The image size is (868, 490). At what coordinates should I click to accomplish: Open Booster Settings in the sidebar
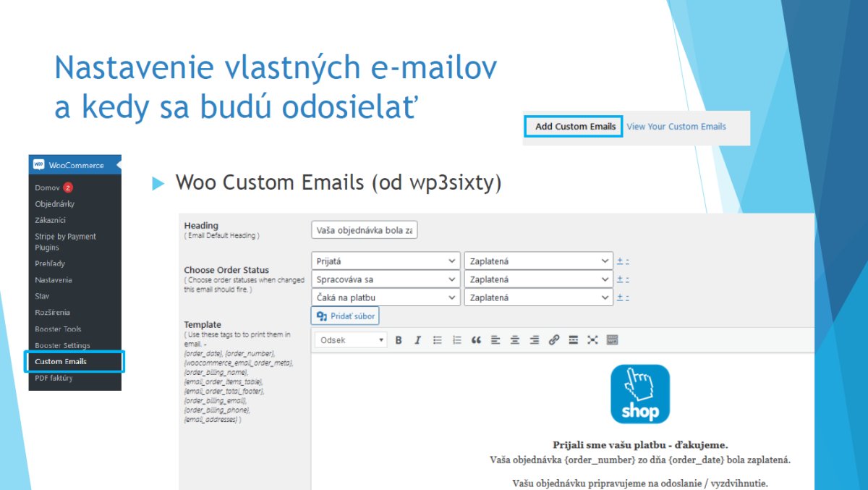pyautogui.click(x=63, y=345)
